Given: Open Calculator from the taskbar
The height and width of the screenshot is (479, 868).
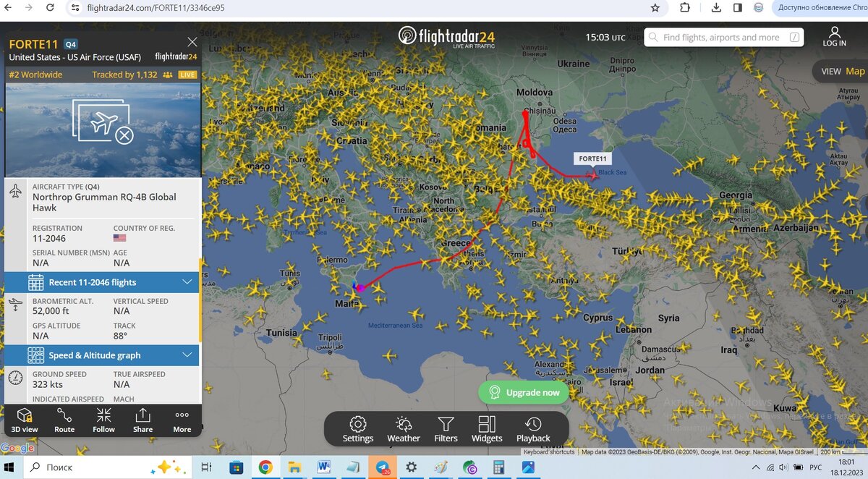Looking at the screenshot, I should pos(499,467).
